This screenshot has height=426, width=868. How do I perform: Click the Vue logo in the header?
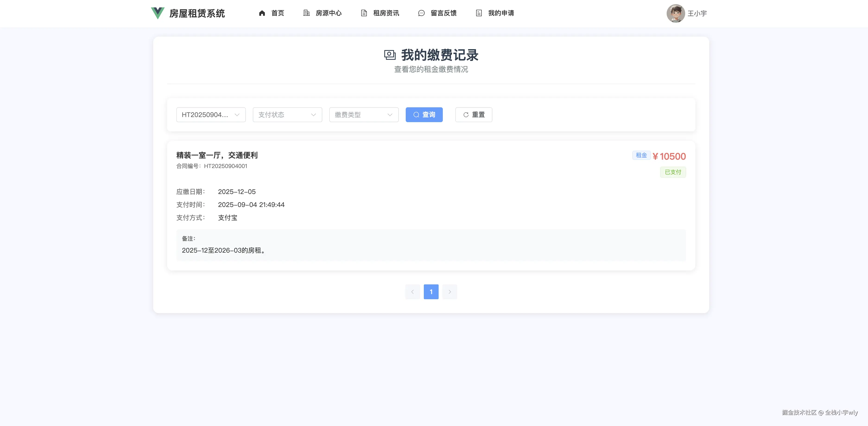[157, 13]
